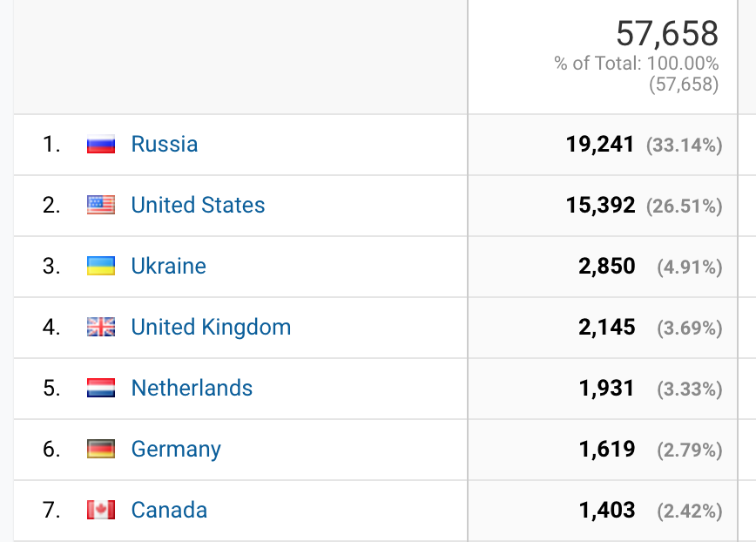Viewport: 756px width, 542px height.
Task: Click Ukraine's 2,850 value cell
Action: [606, 267]
